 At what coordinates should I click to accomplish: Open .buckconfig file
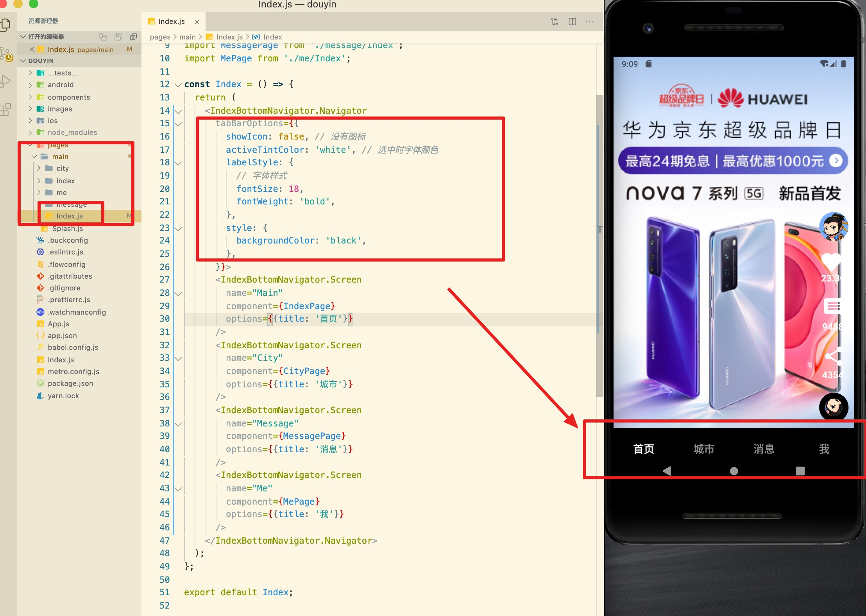pos(68,240)
